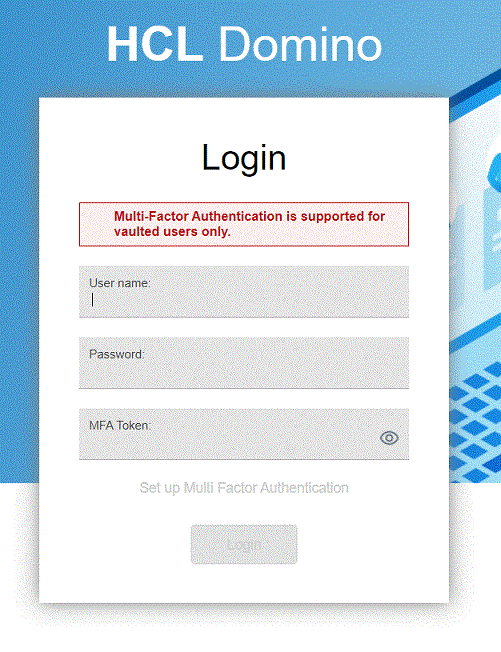501x652 pixels.
Task: Click the red MFA vaulted users error banner
Action: (x=244, y=224)
